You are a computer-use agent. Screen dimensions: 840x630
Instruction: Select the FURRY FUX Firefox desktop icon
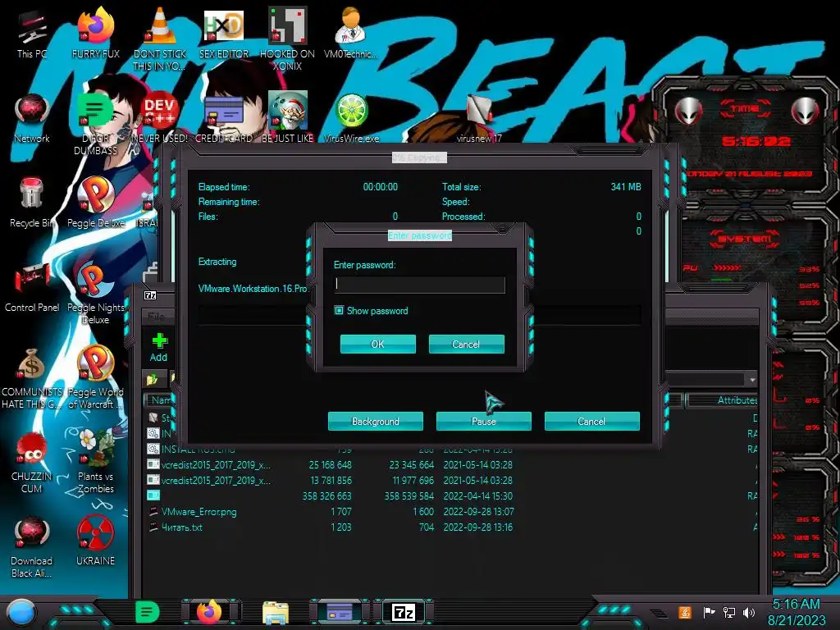point(96,33)
